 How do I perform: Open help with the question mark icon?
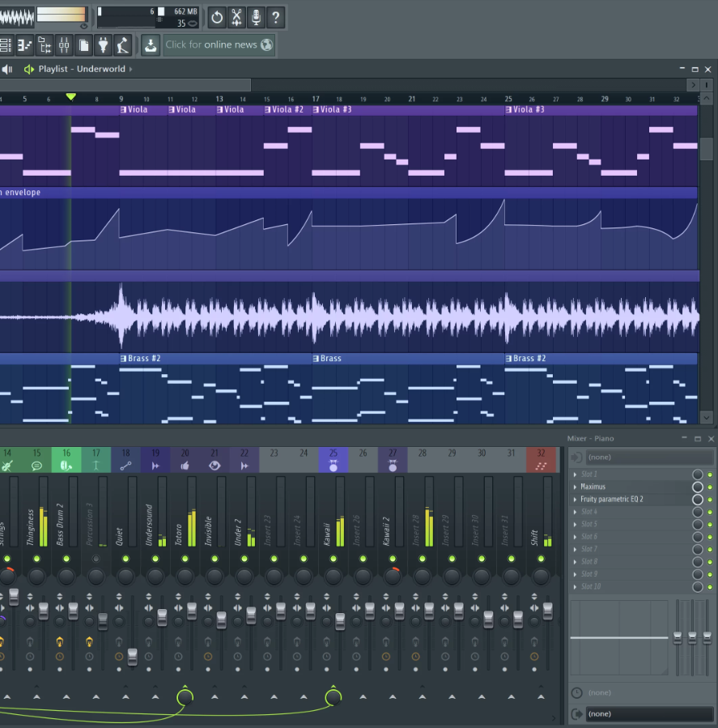coord(276,18)
